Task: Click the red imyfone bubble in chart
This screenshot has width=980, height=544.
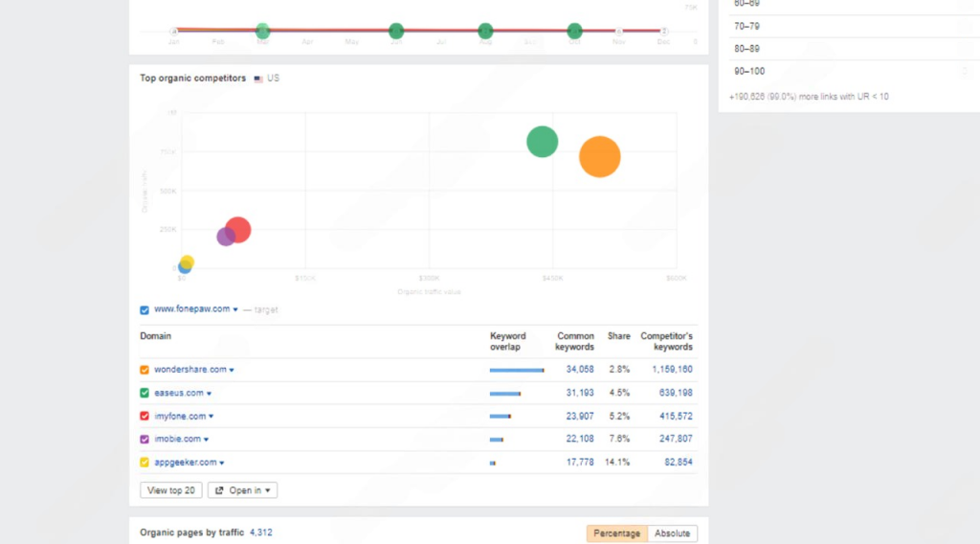Action: tap(238, 230)
